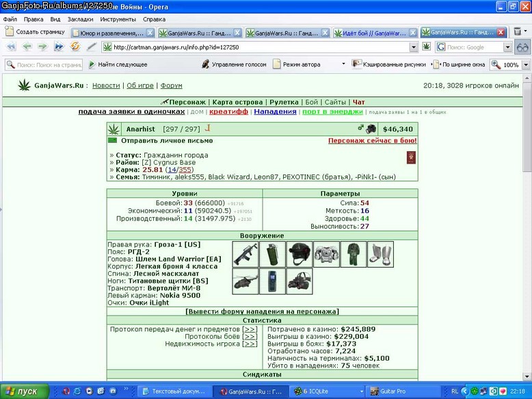Click the Гроза-1 rifle weapon icon
This screenshot has width=532, height=399.
click(245, 254)
